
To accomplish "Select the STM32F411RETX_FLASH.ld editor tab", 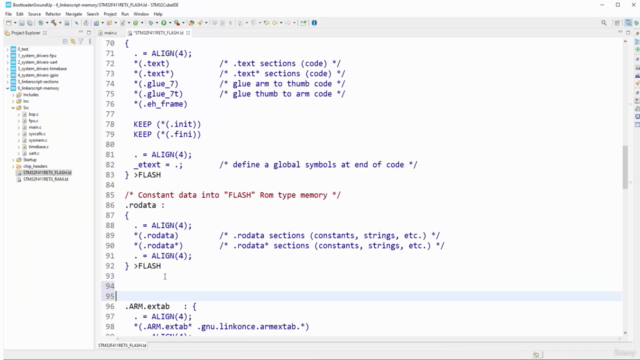I will pyautogui.click(x=158, y=33).
